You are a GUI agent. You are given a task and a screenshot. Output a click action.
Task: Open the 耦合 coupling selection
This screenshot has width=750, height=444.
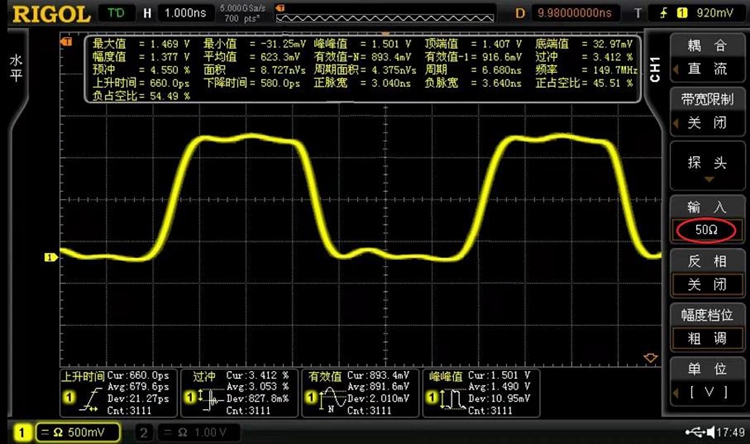pyautogui.click(x=706, y=57)
